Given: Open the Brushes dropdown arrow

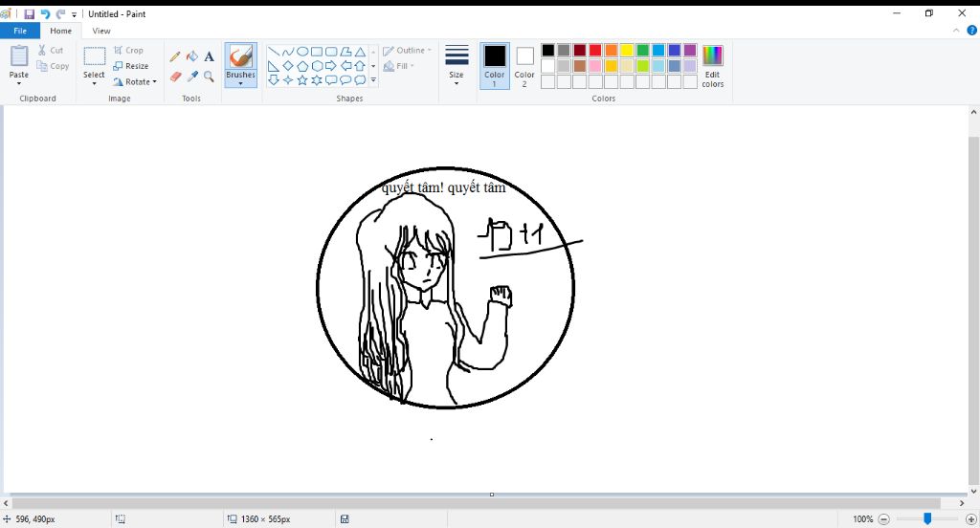Looking at the screenshot, I should click(x=240, y=84).
